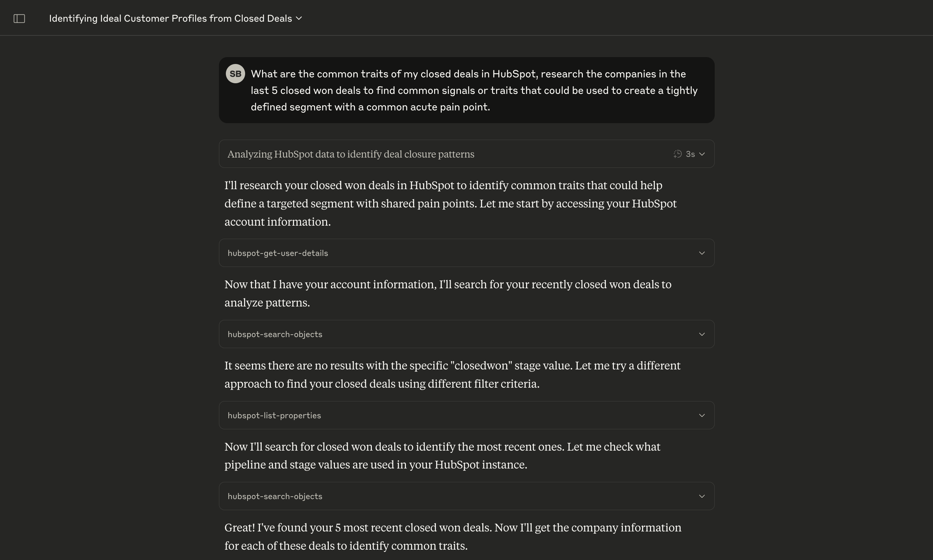Viewport: 933px width, 560px height.
Task: Expand the 3s thinking duration chevron
Action: coord(702,154)
